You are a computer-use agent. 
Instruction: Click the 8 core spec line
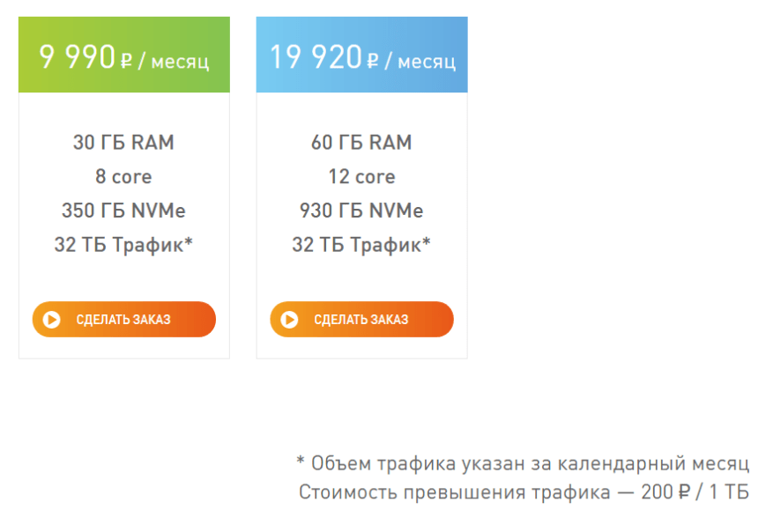[x=123, y=176]
